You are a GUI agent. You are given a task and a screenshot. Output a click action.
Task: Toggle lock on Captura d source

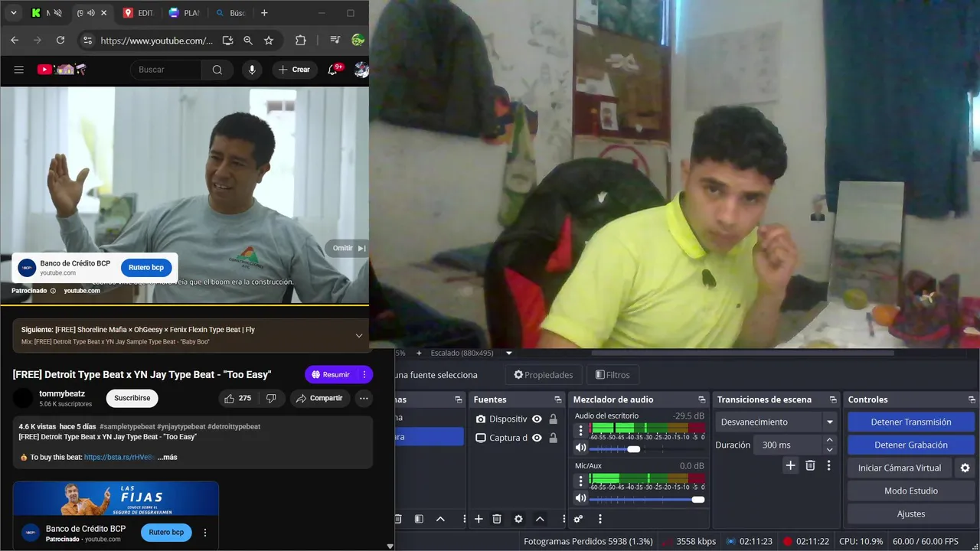tap(553, 438)
